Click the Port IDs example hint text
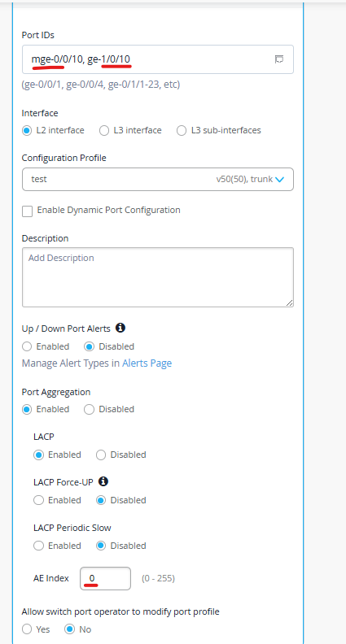Image resolution: width=346 pixels, height=644 pixels. point(101,85)
